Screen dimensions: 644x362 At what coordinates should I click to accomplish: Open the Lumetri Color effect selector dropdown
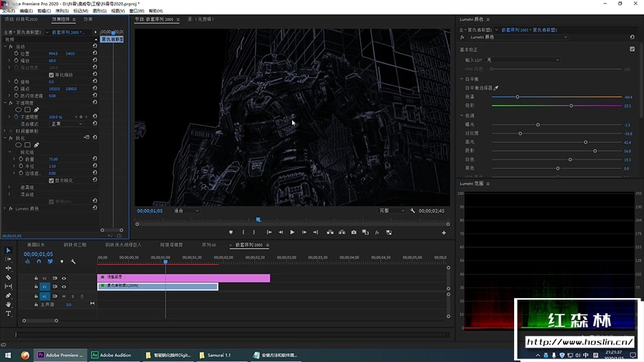(x=518, y=37)
